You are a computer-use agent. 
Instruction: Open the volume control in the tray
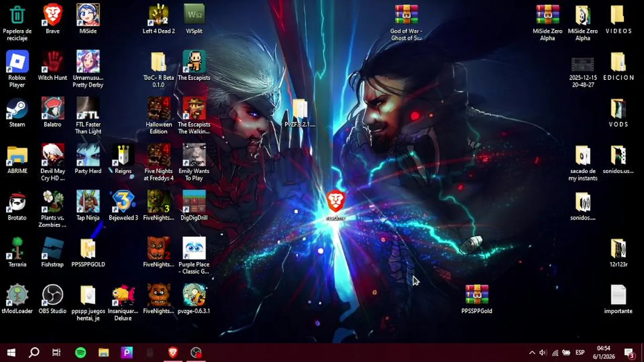[x=543, y=353]
